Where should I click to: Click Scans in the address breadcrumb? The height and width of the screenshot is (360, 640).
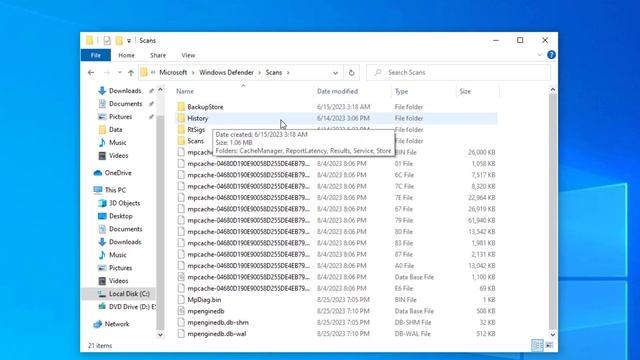(273, 72)
